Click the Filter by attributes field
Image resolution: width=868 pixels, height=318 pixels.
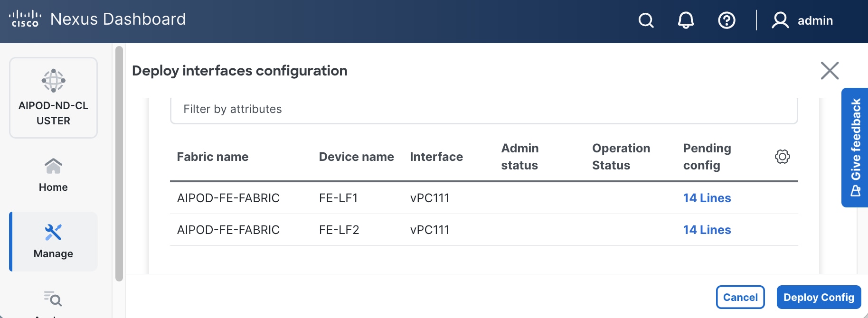483,110
